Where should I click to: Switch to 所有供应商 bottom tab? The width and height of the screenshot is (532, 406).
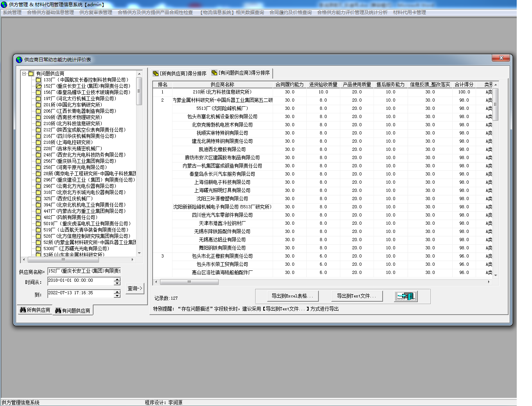(x=35, y=310)
